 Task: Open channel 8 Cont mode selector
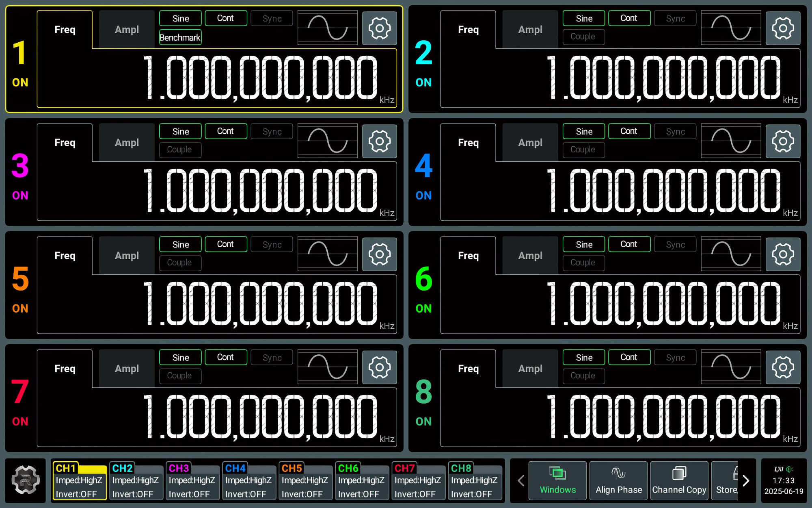(x=629, y=357)
